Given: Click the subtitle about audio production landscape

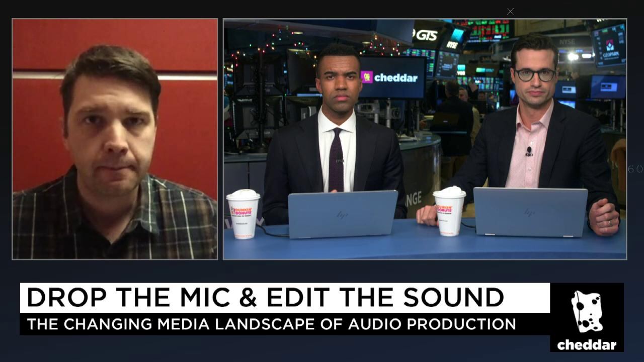Looking at the screenshot, I should click(272, 324).
